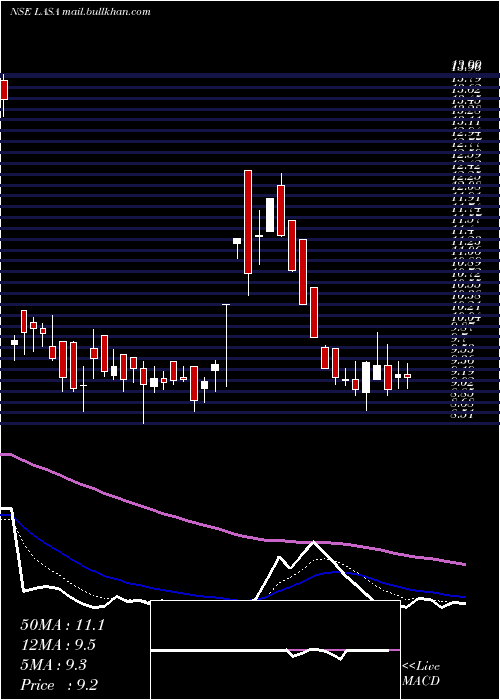The width and height of the screenshot is (500, 700).
Task: Click the 12MA : 9.5 reading
Action: point(58,645)
